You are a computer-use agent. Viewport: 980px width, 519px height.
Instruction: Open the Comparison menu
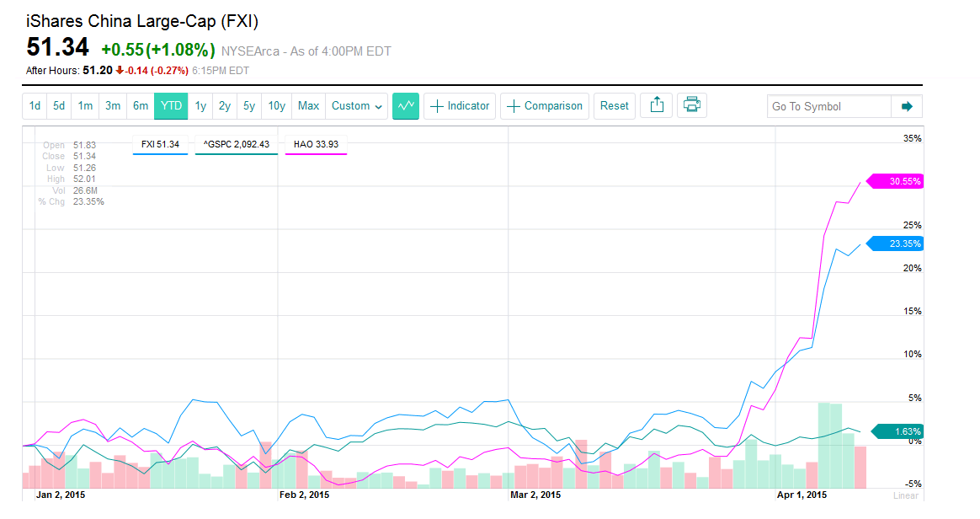pos(544,106)
